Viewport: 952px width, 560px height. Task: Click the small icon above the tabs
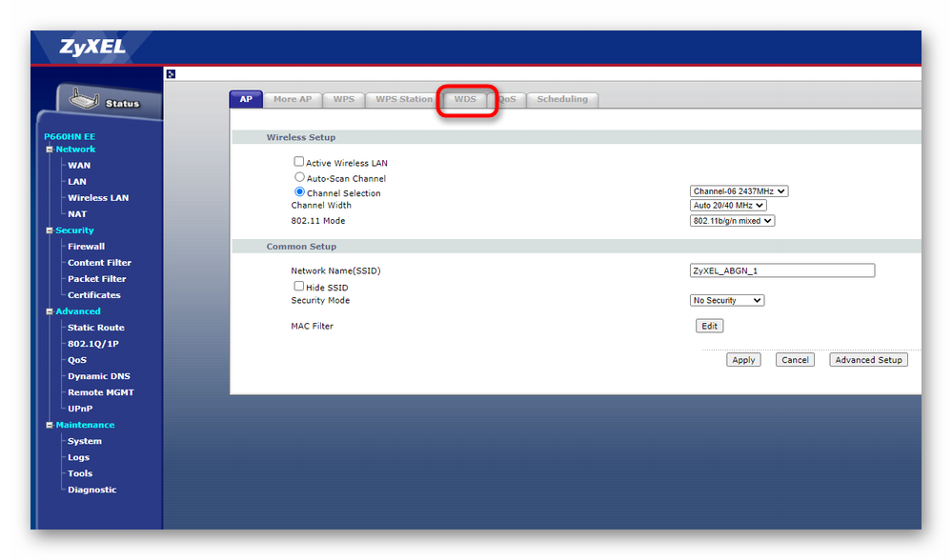(171, 74)
